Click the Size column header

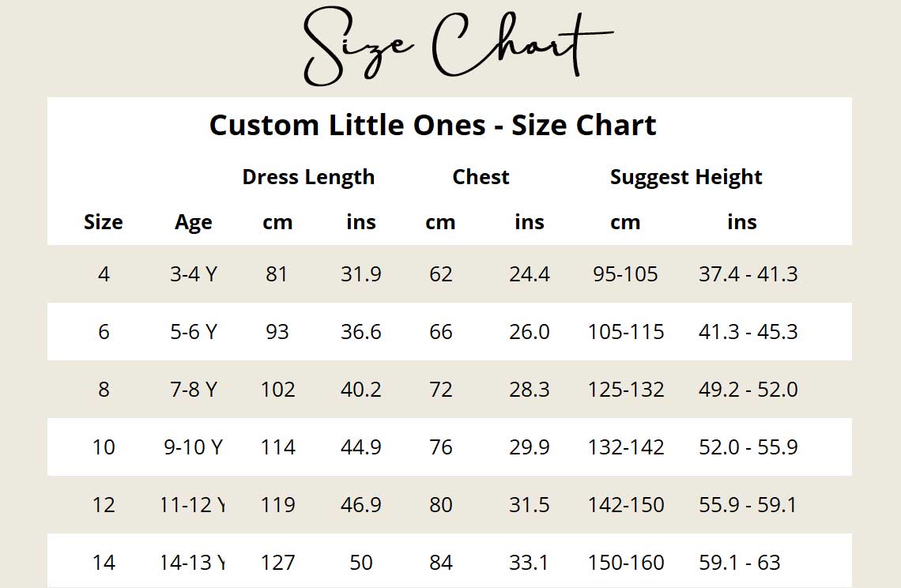[x=104, y=222]
